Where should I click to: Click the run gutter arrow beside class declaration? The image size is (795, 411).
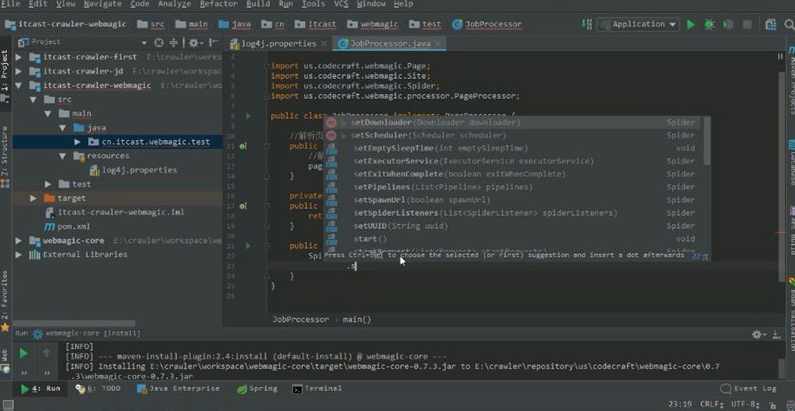248,116
